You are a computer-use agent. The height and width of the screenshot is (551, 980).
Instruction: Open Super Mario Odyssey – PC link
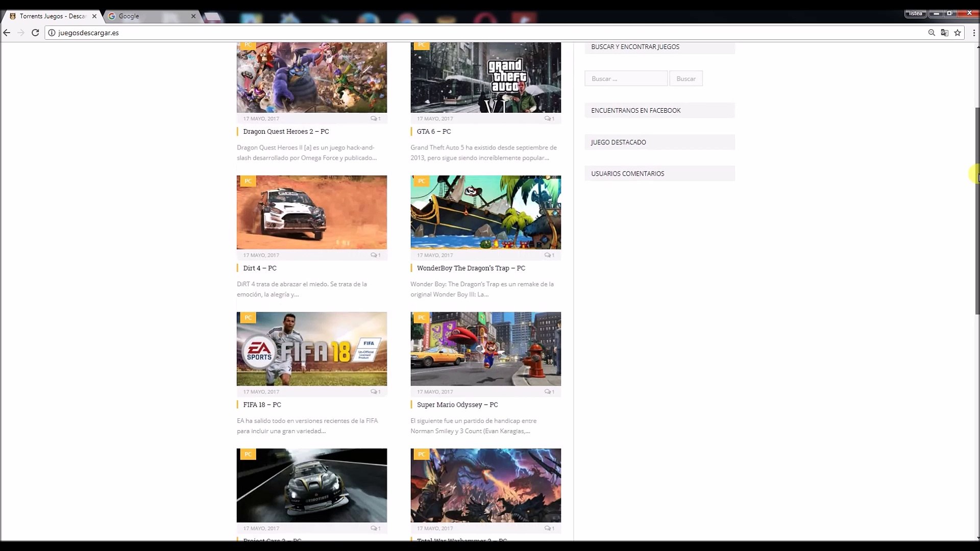[x=457, y=405]
